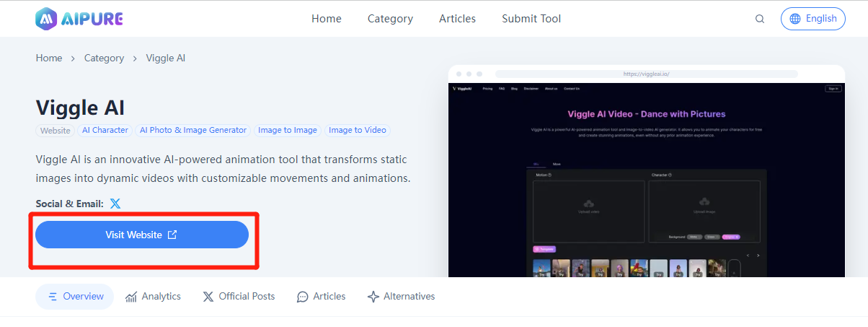Image resolution: width=868 pixels, height=327 pixels.
Task: Open the search magnifier icon
Action: 760,19
